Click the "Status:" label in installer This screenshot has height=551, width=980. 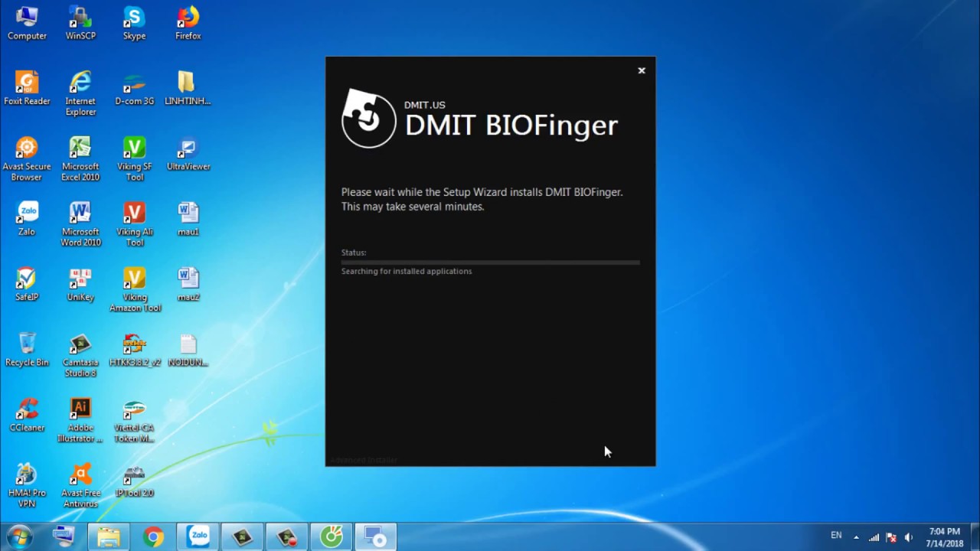pos(354,253)
